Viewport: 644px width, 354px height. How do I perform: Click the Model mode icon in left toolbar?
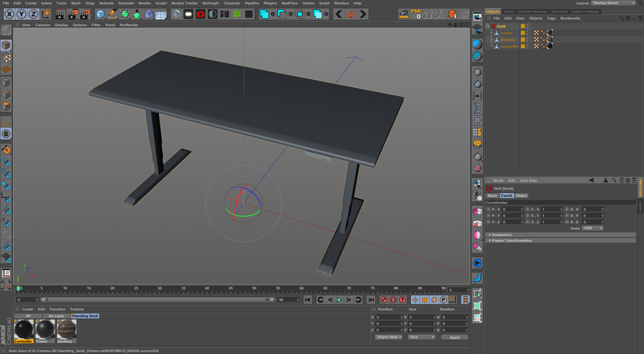[6, 45]
